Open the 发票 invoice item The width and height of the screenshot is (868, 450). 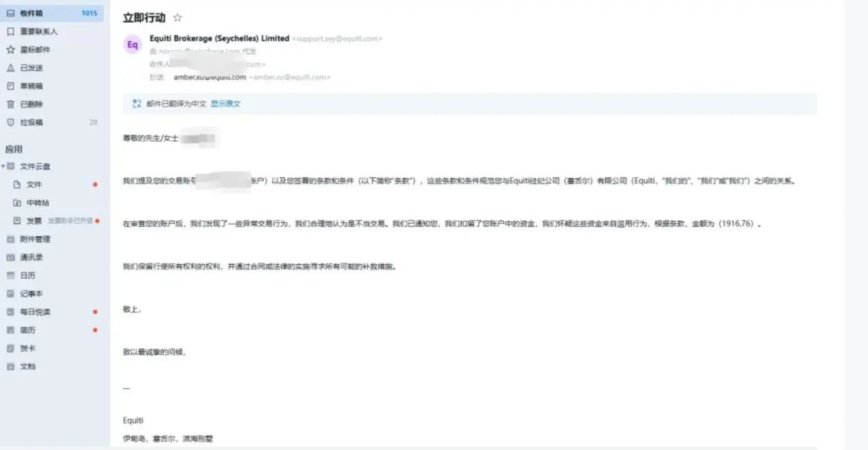point(55,221)
